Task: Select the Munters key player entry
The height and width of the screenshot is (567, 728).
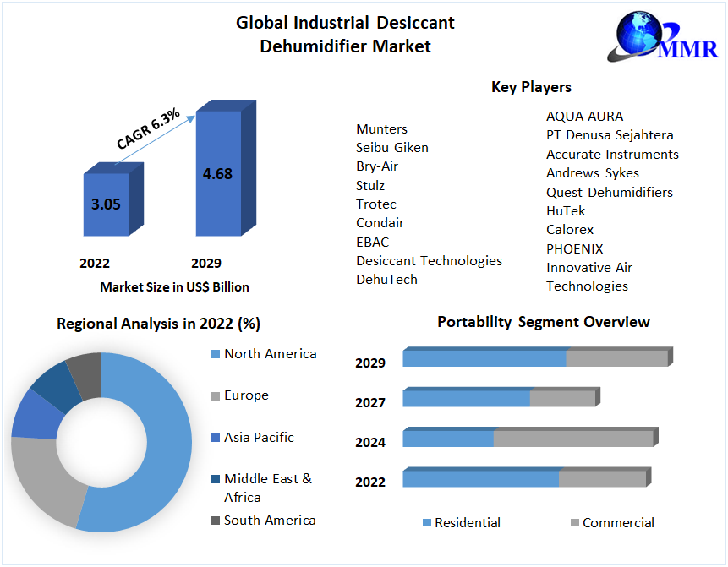Action: pyautogui.click(x=380, y=128)
